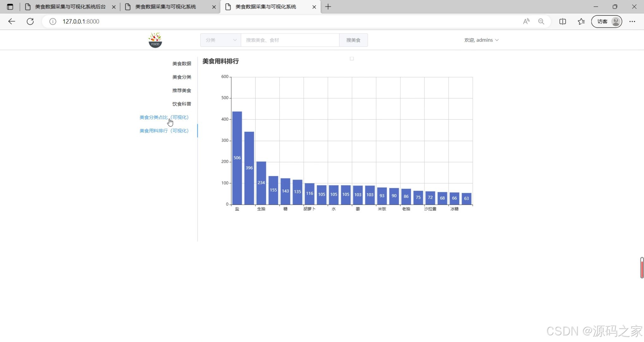Screen dimensions: 644x342
Task: Click the browser back arrow
Action: (12, 22)
